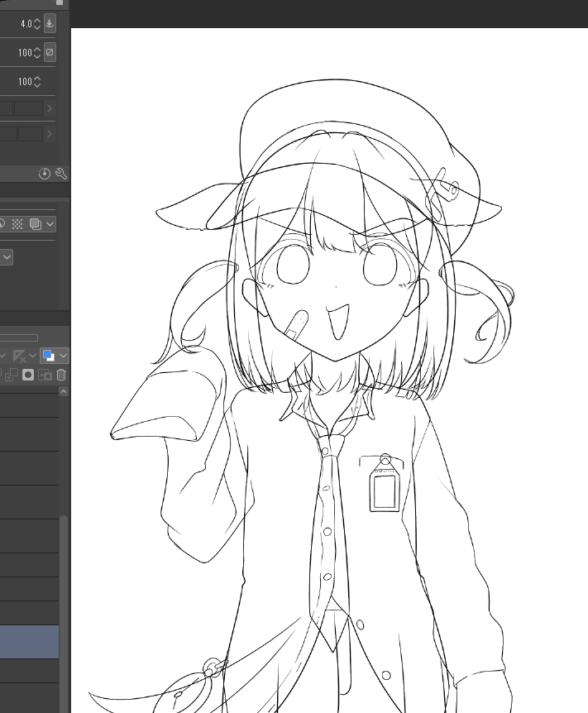Expand the lower right-pointing chevron in tool property
588x713 pixels.
click(x=50, y=134)
